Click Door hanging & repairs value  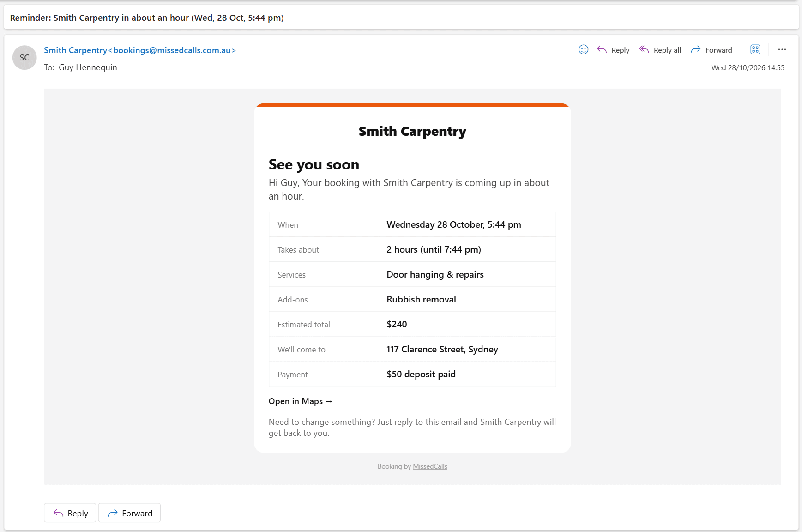coord(435,275)
